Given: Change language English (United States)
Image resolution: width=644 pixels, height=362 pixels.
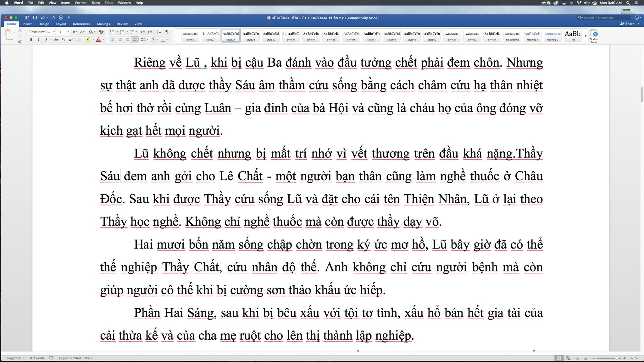Looking at the screenshot, I should pyautogui.click(x=75, y=358).
